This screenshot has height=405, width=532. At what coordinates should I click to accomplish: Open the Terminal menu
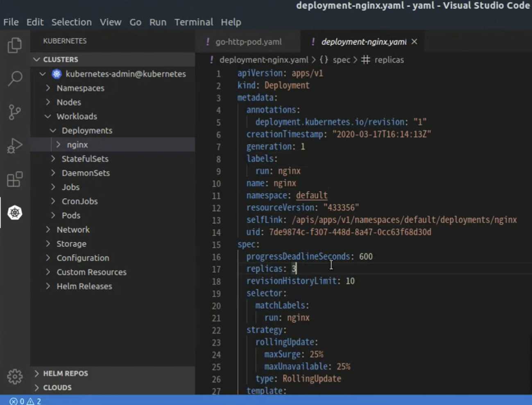pos(194,22)
